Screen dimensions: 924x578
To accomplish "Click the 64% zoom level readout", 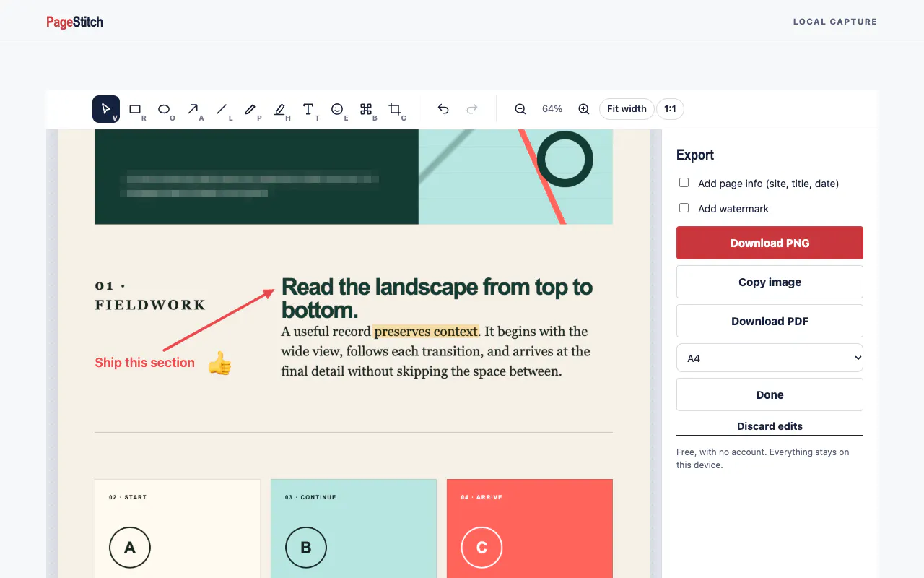I will 552,109.
